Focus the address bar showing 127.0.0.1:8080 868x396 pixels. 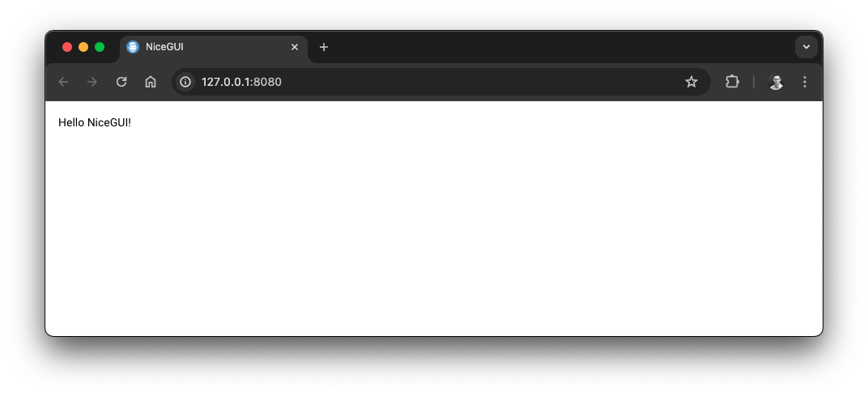pos(441,82)
